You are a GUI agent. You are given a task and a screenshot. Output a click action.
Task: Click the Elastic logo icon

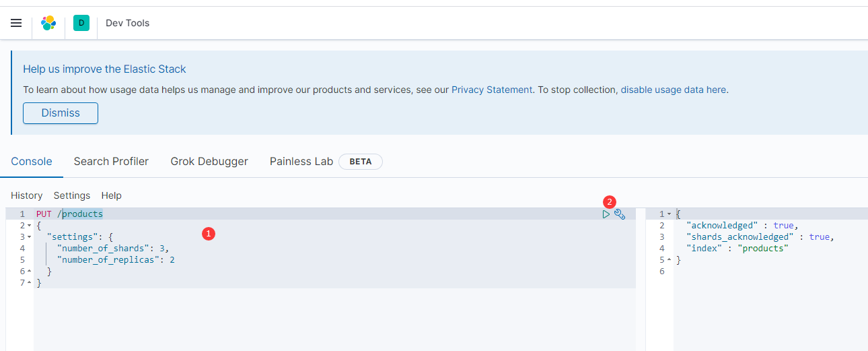tap(48, 23)
